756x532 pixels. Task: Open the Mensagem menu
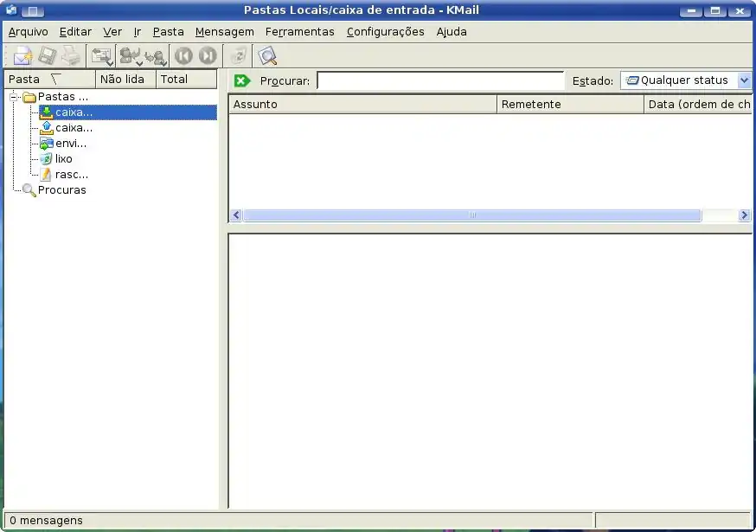[224, 31]
